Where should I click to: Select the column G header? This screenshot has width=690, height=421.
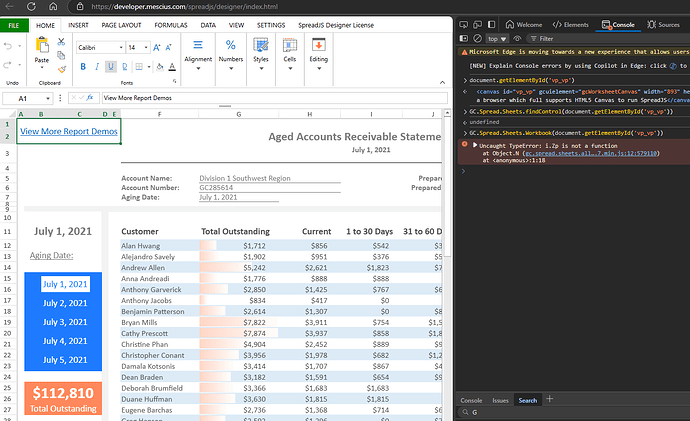coord(239,114)
